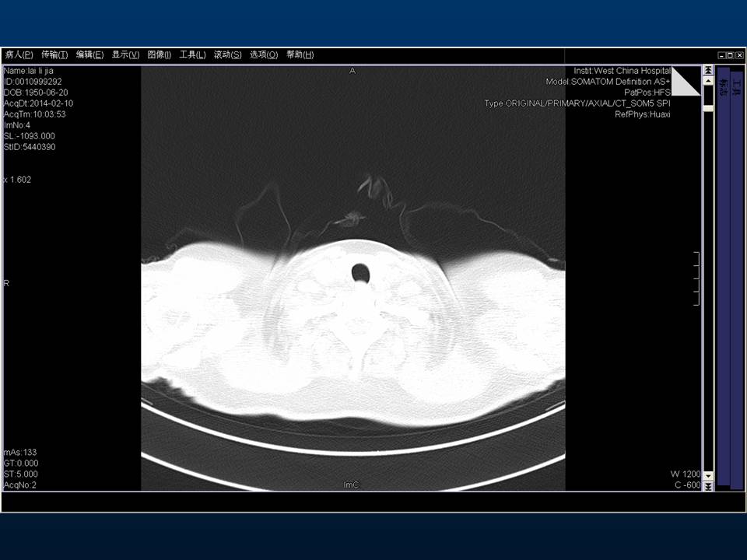The height and width of the screenshot is (560, 747).
Task: Open the 帮助(H) help menu
Action: (300, 55)
